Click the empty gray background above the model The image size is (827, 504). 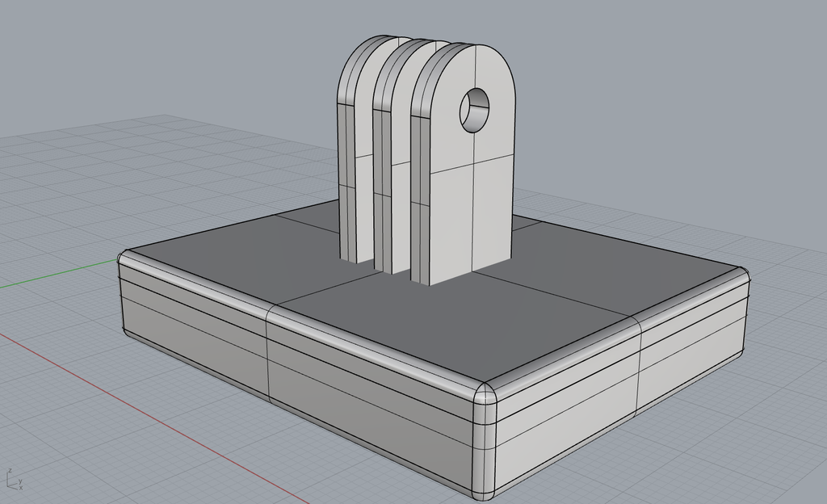[659, 79]
